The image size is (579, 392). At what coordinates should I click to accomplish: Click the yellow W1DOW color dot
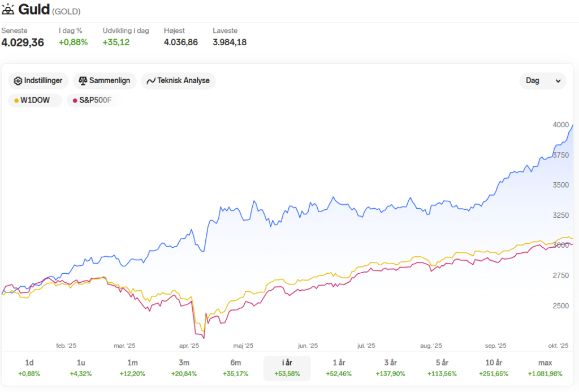[x=16, y=101]
